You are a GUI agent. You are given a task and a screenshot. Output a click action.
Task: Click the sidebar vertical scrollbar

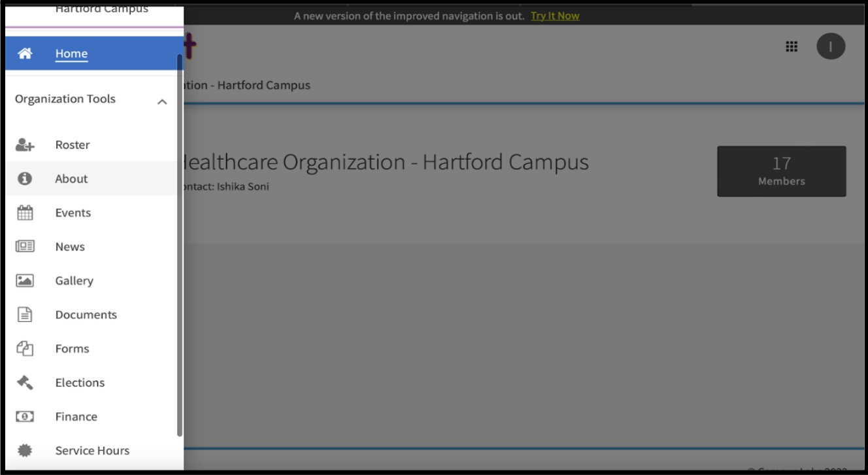(180, 245)
